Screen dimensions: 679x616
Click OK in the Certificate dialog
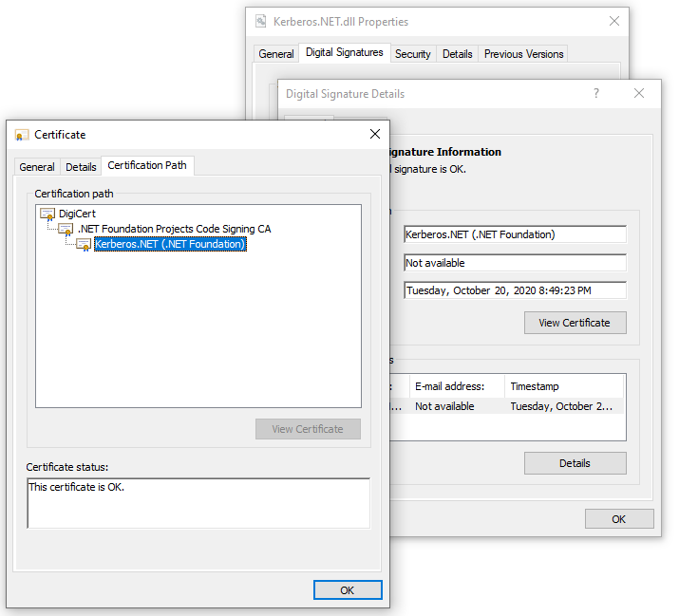(x=348, y=590)
